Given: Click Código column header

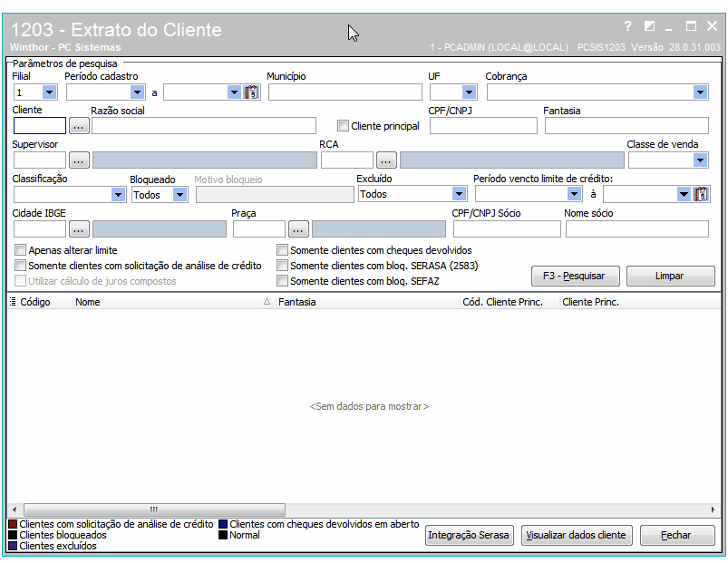Looking at the screenshot, I should click(35, 302).
